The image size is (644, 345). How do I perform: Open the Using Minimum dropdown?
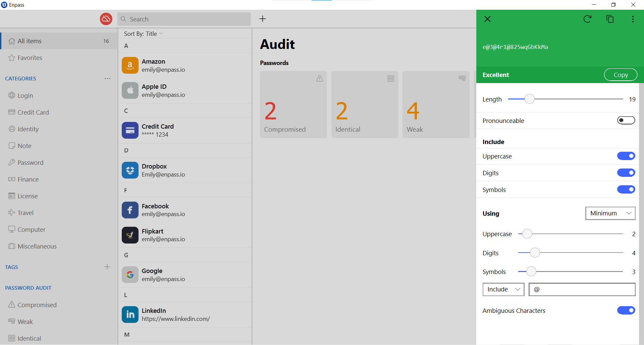coord(610,213)
